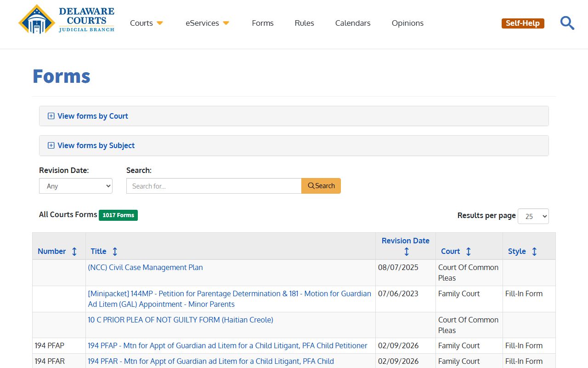Open the site search magnifier icon
Image resolution: width=588 pixels, height=368 pixels.
tap(567, 23)
